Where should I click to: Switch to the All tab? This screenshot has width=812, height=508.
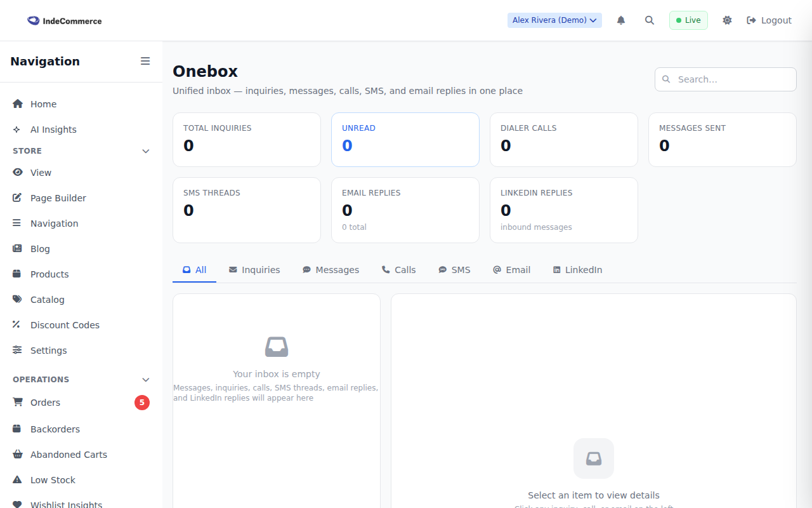tap(195, 270)
